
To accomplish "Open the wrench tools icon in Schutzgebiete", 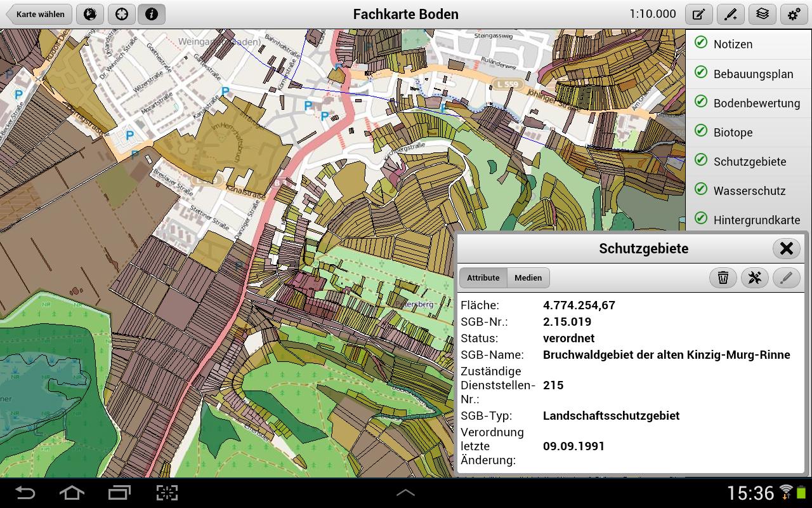I will [x=754, y=277].
